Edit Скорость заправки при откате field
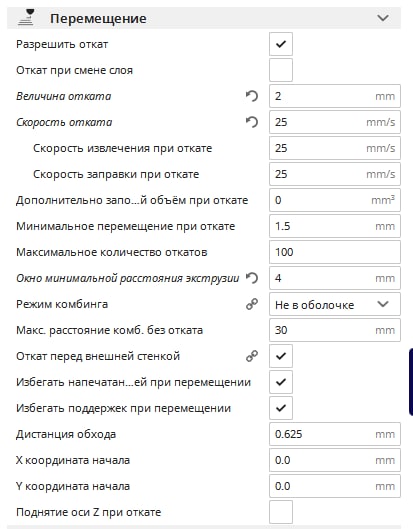Viewport: 413px width, 529px height. [x=335, y=174]
